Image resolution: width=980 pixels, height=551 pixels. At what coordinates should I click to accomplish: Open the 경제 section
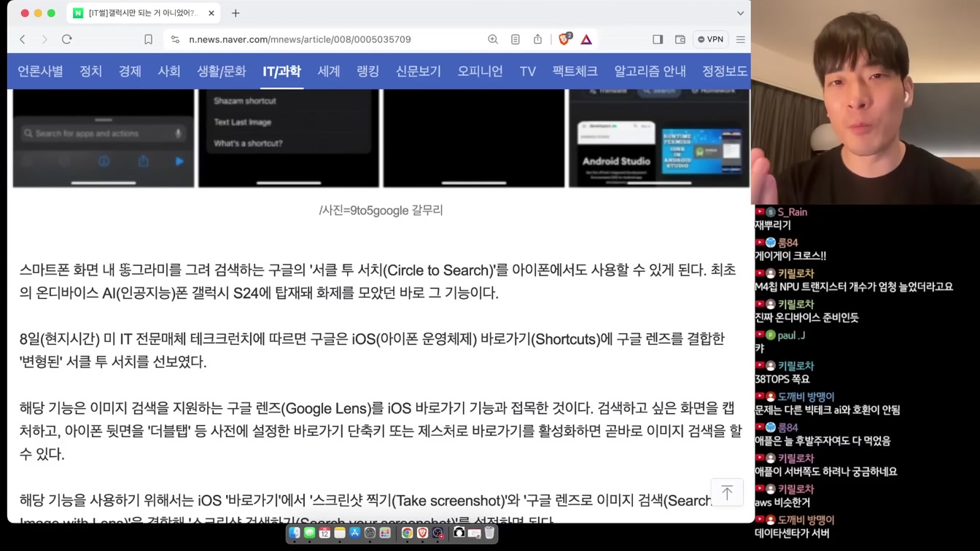tap(130, 71)
